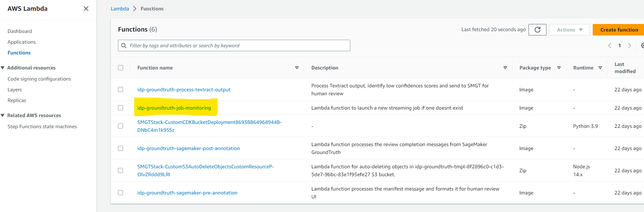Click the Last modified column header
The width and height of the screenshot is (644, 212).
click(x=625, y=68)
